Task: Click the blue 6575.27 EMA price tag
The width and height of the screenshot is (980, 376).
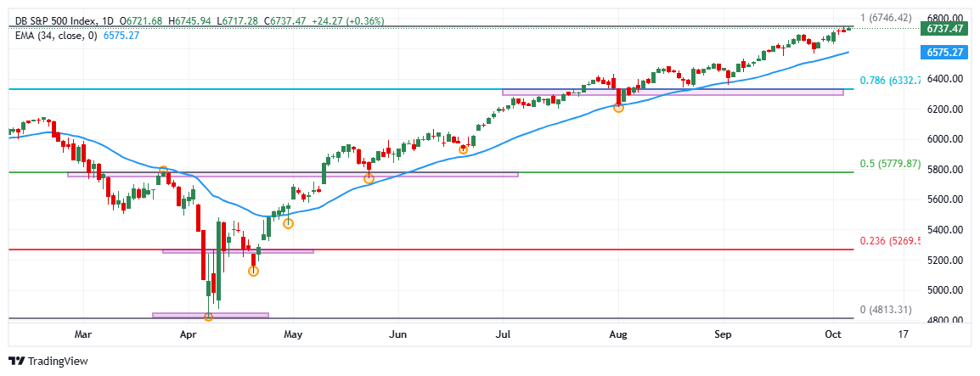Action: (x=943, y=53)
